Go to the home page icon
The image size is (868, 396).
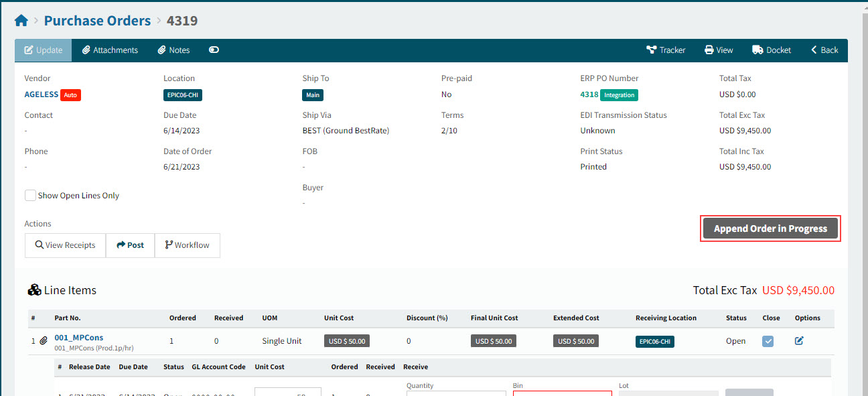click(x=21, y=21)
